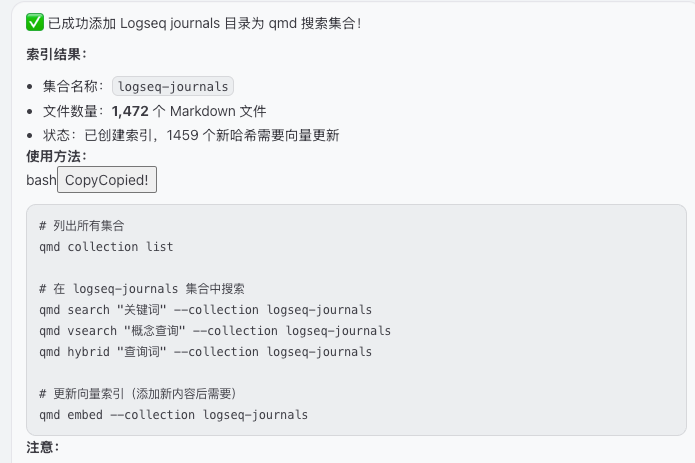Click the green checkmark emoji icon
The height and width of the screenshot is (463, 695).
(35, 23)
